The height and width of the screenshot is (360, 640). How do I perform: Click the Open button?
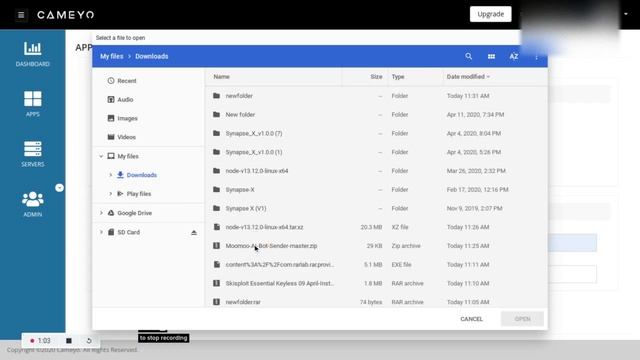point(522,319)
